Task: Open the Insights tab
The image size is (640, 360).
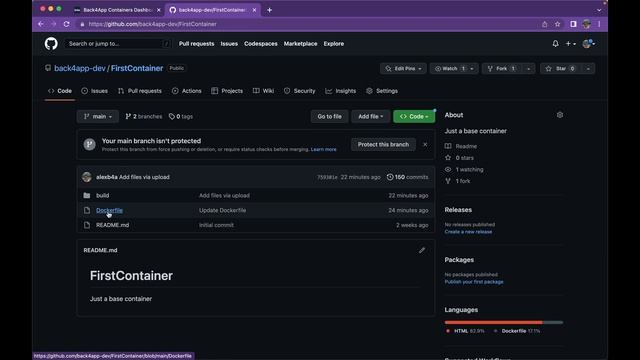Action: click(x=341, y=91)
